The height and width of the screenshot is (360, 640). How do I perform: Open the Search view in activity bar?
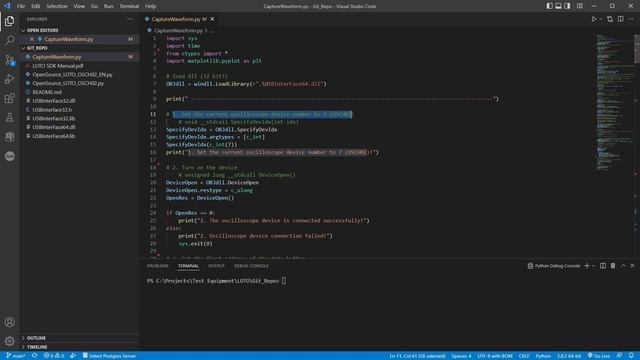pyautogui.click(x=9, y=40)
